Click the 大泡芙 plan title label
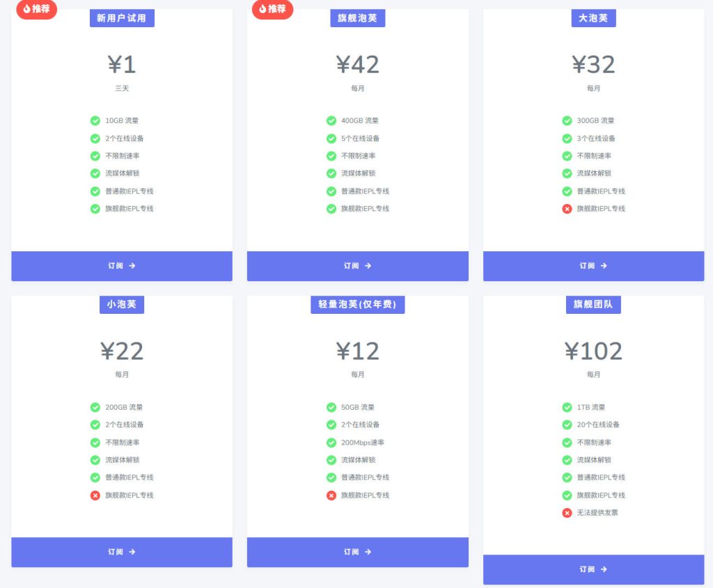This screenshot has width=713, height=588. click(x=593, y=18)
